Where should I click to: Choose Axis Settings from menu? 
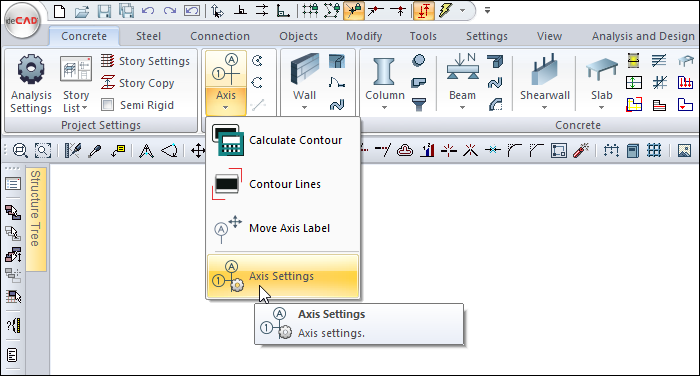pyautogui.click(x=283, y=276)
